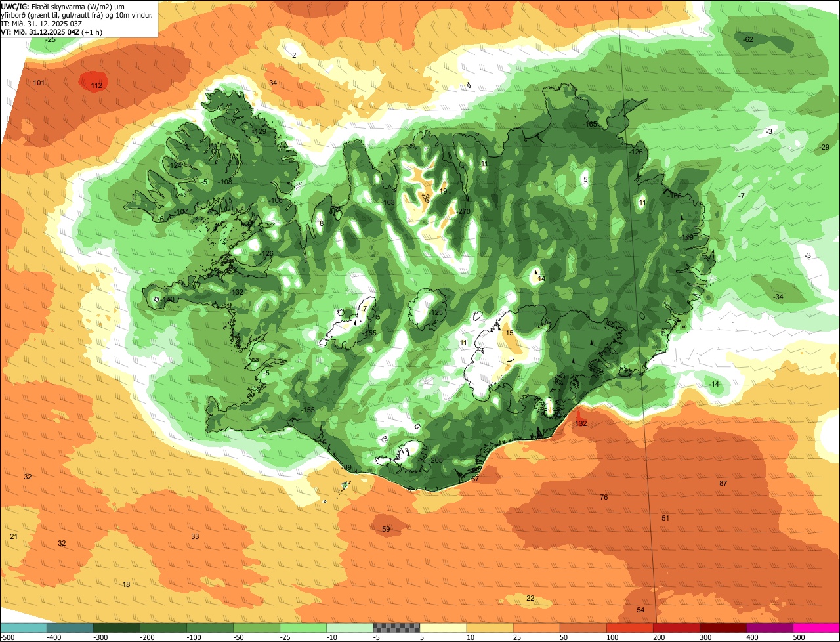
Task: Click the '-29' map value near the east edge
Action: (x=825, y=148)
